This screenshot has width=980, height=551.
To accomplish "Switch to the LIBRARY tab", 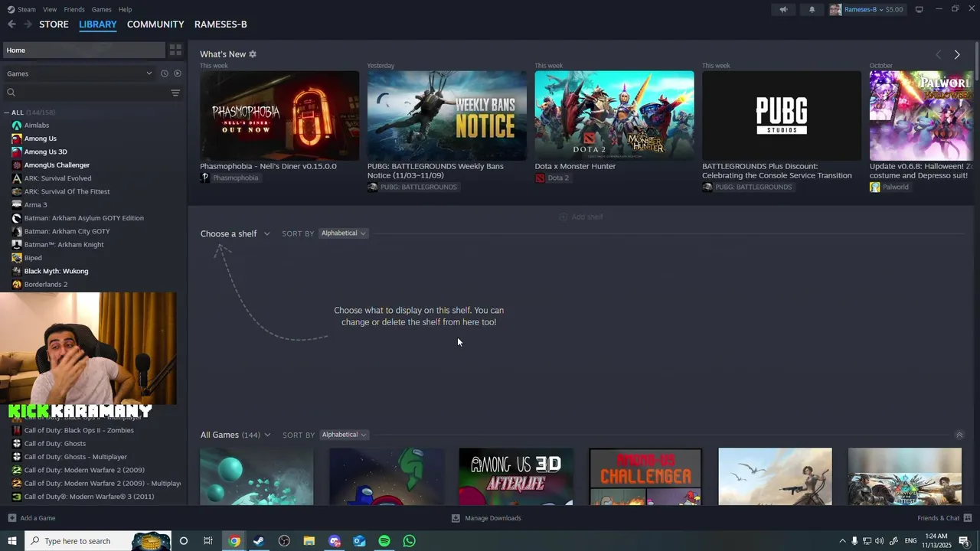I will pyautogui.click(x=98, y=24).
